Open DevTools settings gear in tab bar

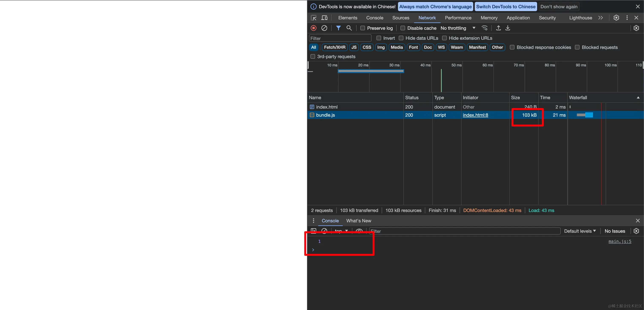coord(616,18)
